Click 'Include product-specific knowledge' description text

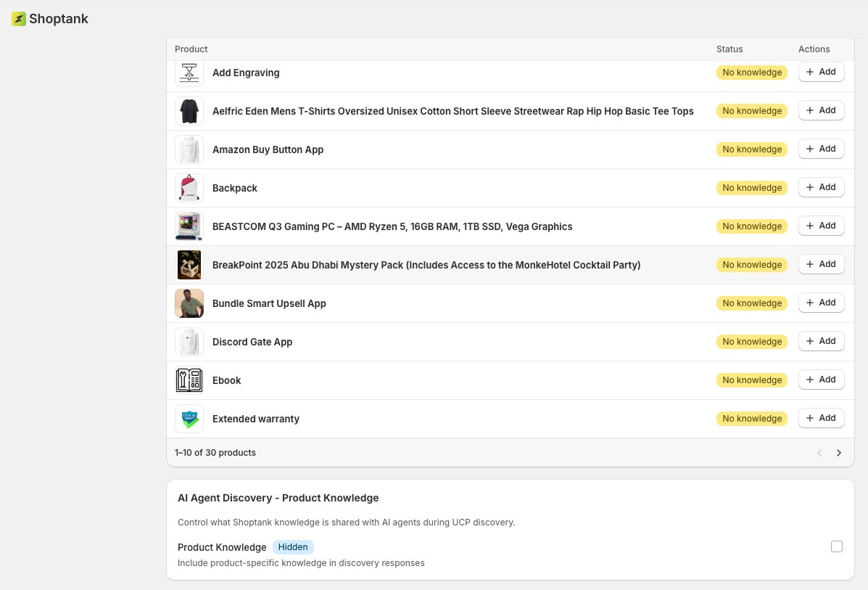301,563
